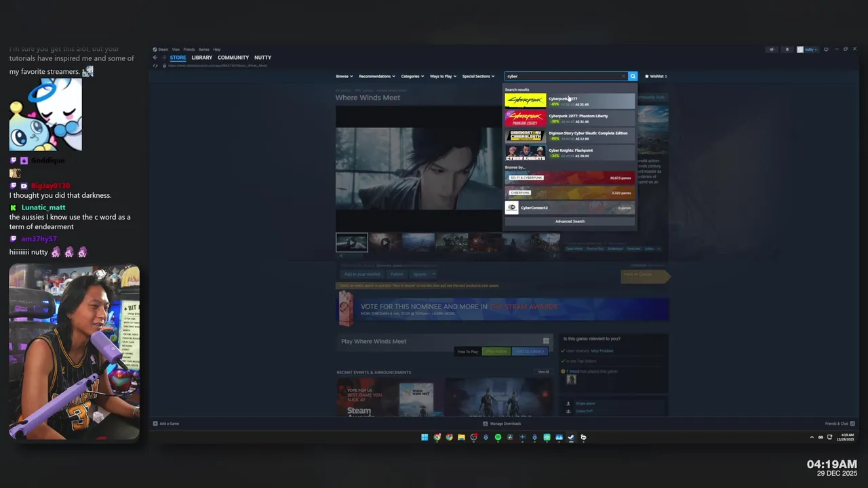This screenshot has width=868, height=488.
Task: Click Add to your wishlist button
Action: (x=362, y=274)
